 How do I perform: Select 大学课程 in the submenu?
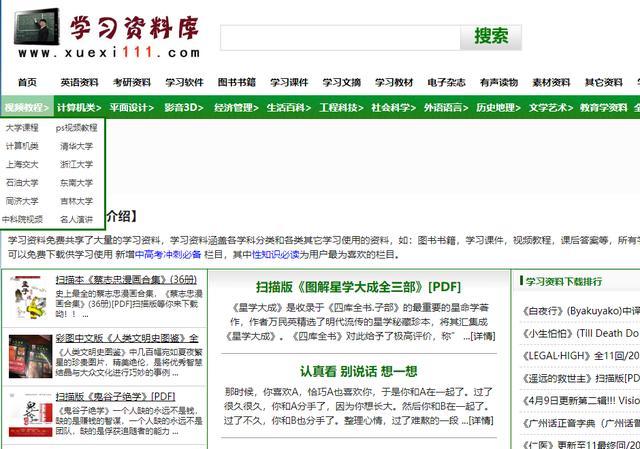point(22,128)
